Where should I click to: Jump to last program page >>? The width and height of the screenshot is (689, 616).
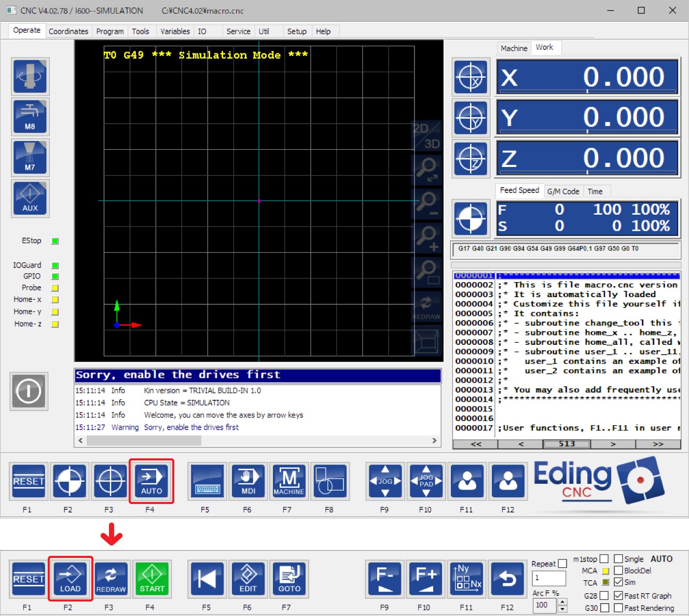[x=658, y=444]
